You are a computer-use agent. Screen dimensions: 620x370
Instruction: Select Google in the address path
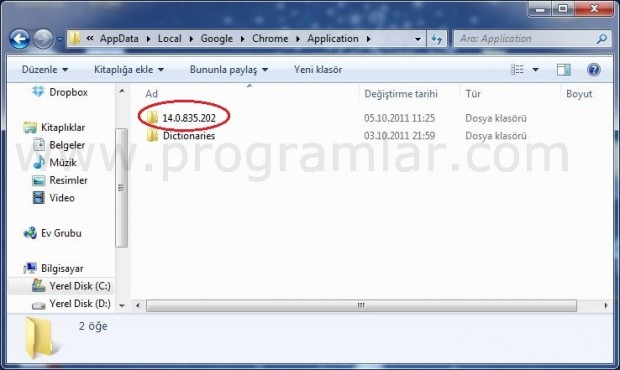(217, 38)
